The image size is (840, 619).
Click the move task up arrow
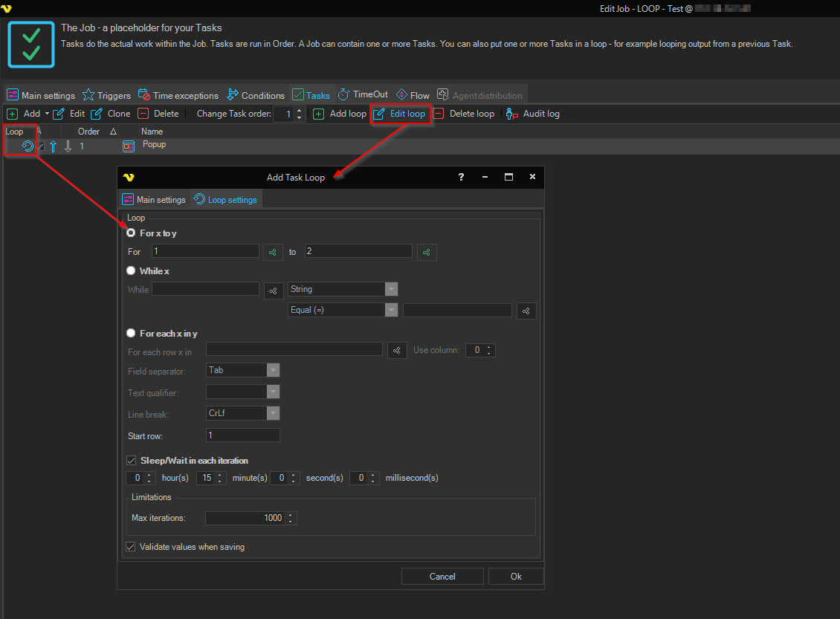(x=54, y=146)
